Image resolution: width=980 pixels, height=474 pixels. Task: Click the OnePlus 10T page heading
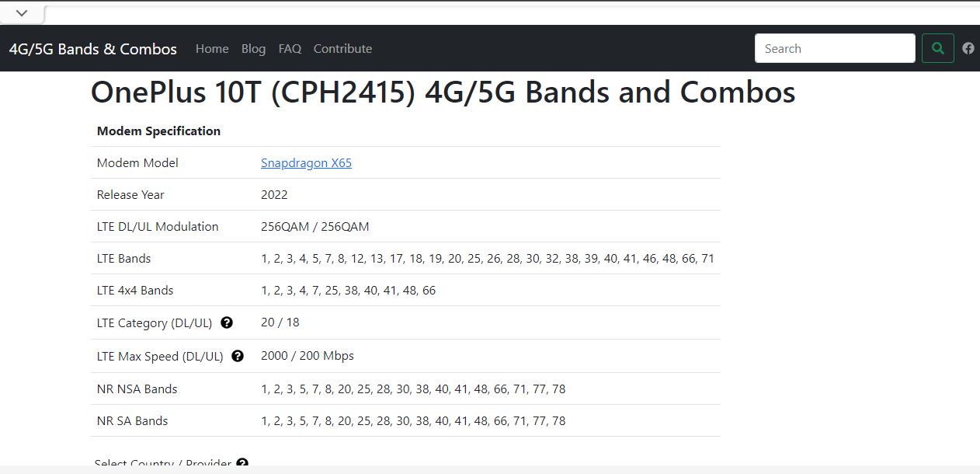[443, 92]
